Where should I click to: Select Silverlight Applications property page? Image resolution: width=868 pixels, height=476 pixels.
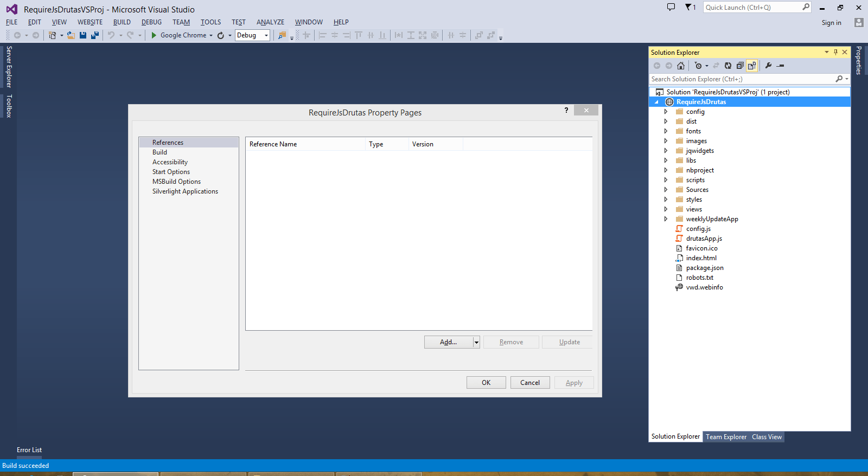pos(185,191)
